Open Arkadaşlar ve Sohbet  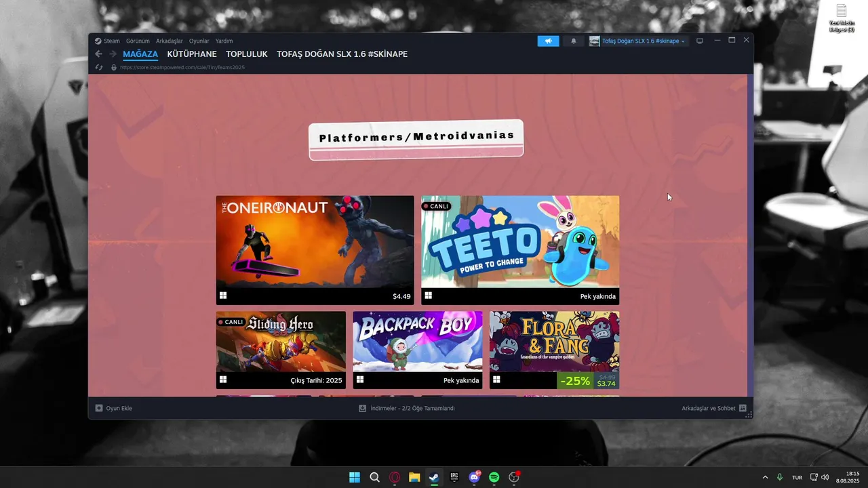[x=714, y=408]
